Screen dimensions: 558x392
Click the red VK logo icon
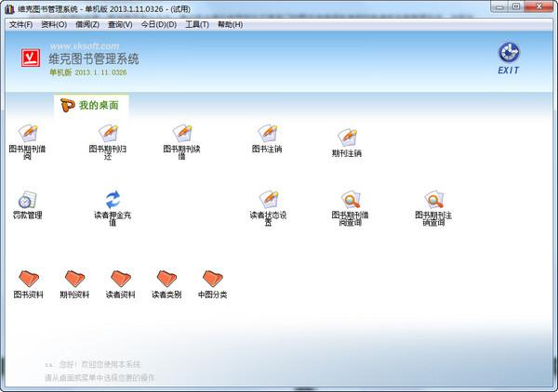pos(31,58)
